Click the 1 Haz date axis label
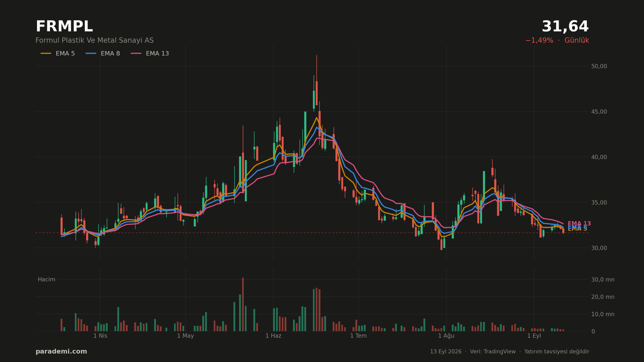Viewport: 644px width, 362px height. point(273,335)
